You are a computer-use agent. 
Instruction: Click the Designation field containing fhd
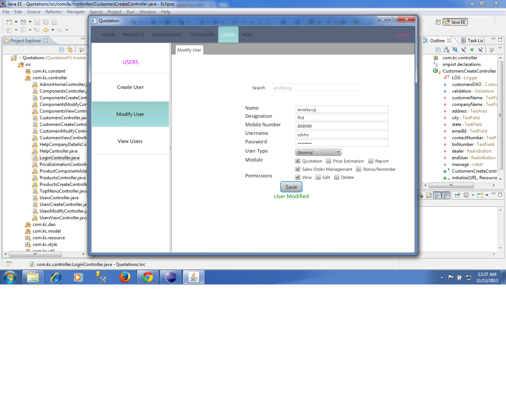342,117
